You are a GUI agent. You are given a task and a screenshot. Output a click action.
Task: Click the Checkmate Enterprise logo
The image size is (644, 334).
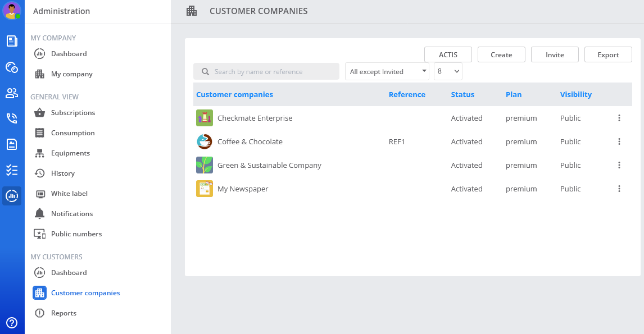(205, 118)
